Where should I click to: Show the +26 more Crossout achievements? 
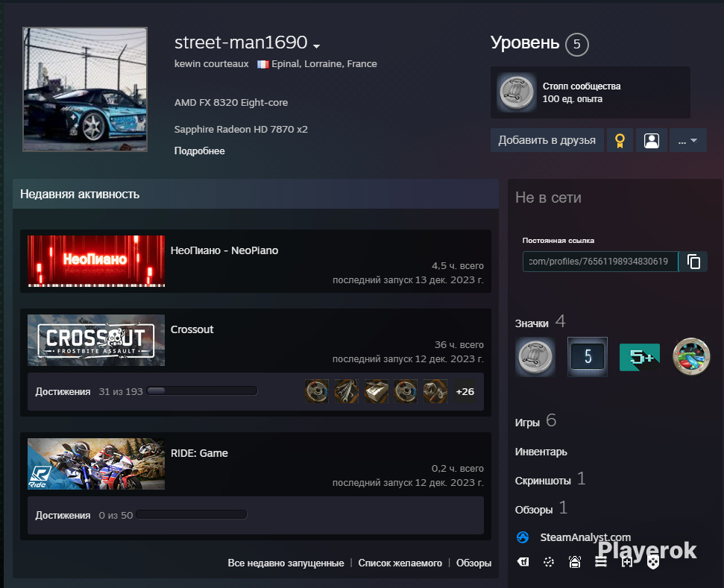pyautogui.click(x=465, y=391)
